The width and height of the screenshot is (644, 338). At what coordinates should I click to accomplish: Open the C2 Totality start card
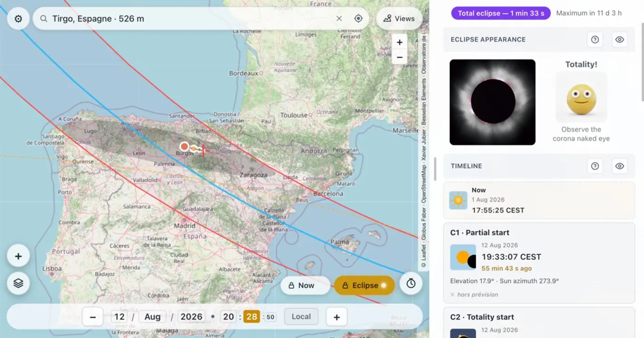(539, 323)
